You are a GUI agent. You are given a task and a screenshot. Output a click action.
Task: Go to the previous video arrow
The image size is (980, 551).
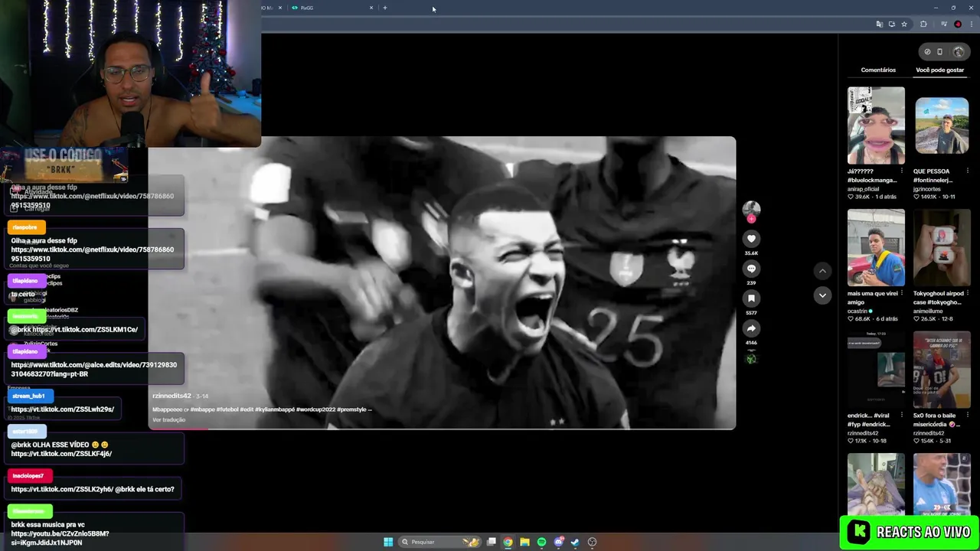coord(822,271)
